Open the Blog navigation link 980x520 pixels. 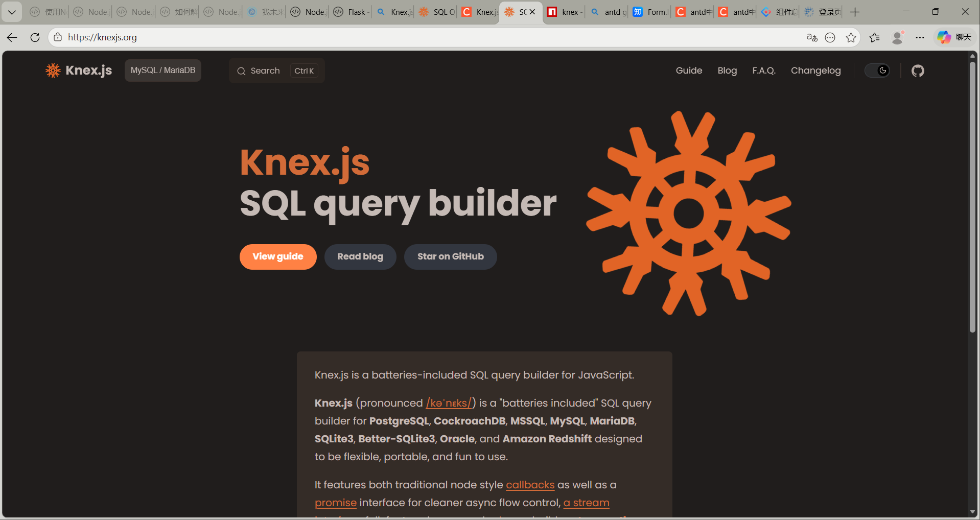pyautogui.click(x=727, y=70)
